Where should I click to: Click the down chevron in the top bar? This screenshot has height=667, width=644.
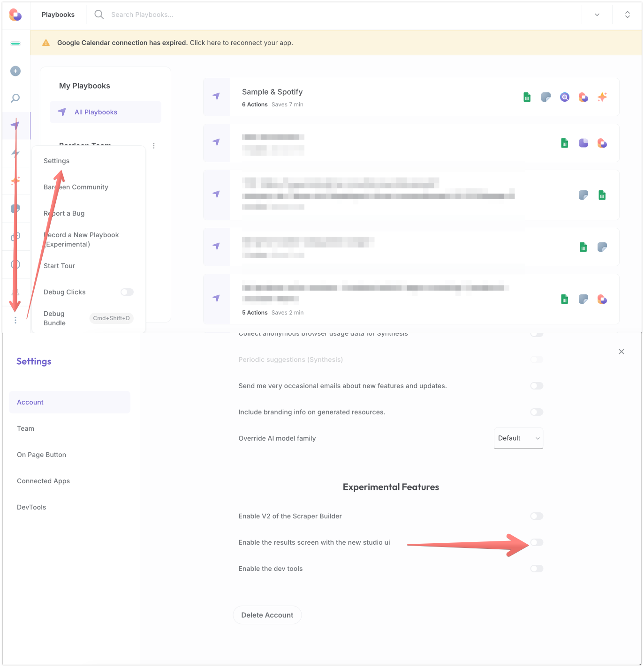coord(597,15)
